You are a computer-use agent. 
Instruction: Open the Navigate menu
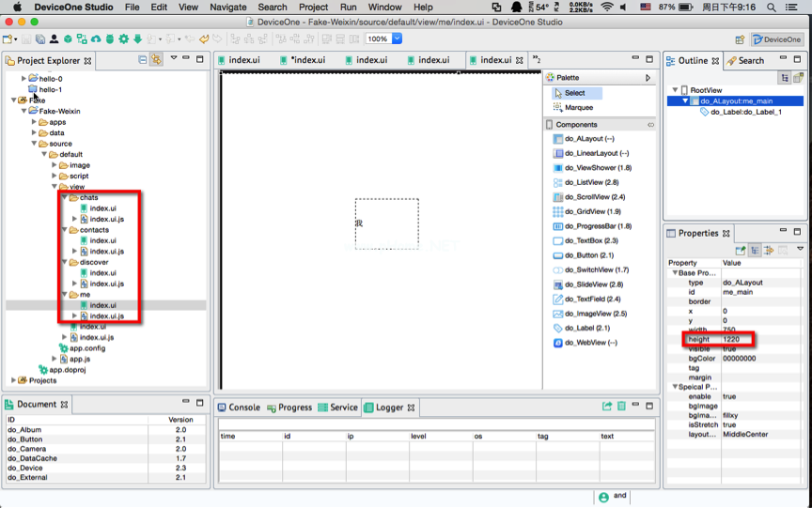[x=228, y=7]
